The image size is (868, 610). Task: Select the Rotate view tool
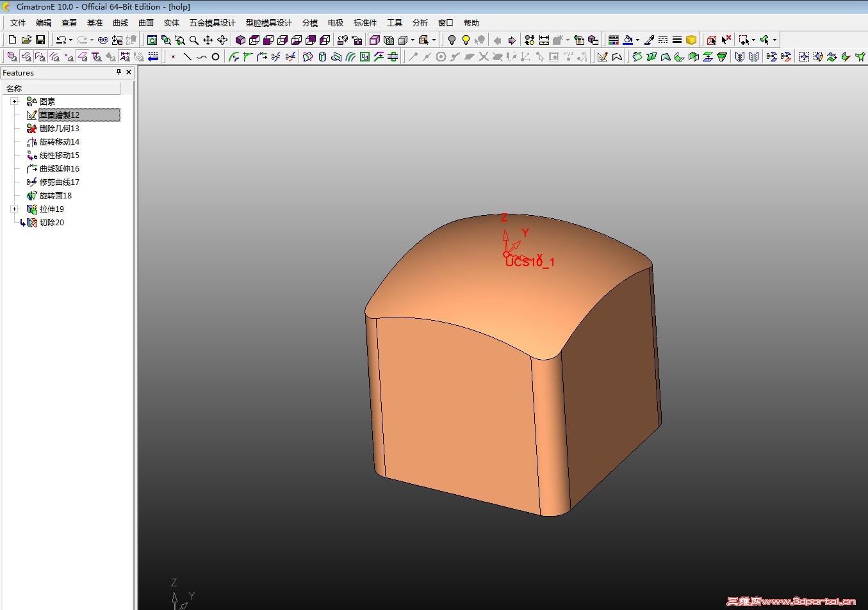click(x=222, y=40)
